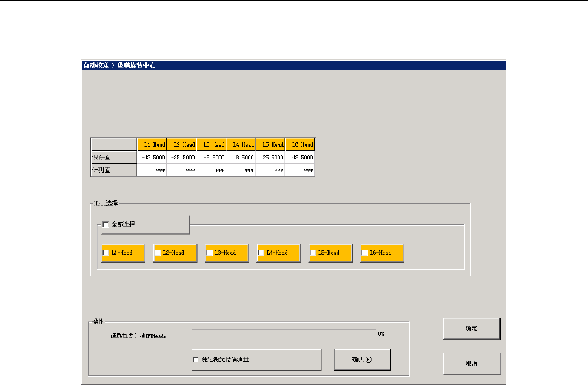Click the 保存值 row header
Viewport: 588px width, 385px height.
coord(113,157)
